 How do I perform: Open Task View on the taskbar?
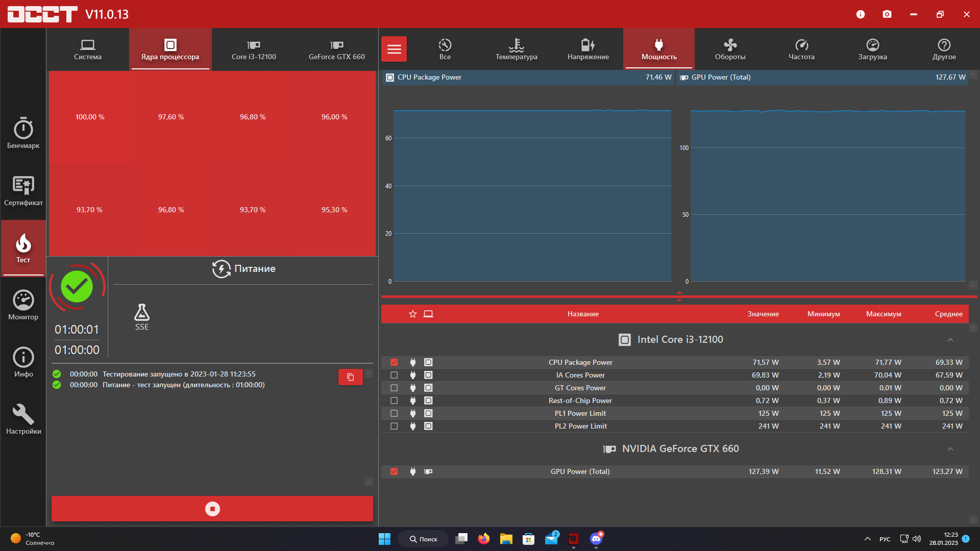point(461,539)
